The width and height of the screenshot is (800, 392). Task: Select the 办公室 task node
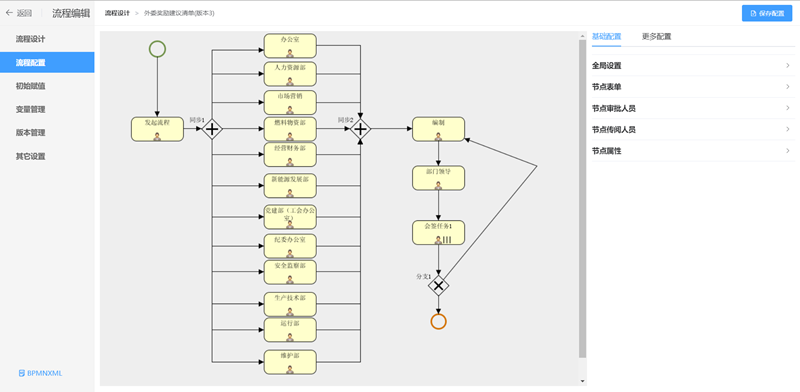290,45
